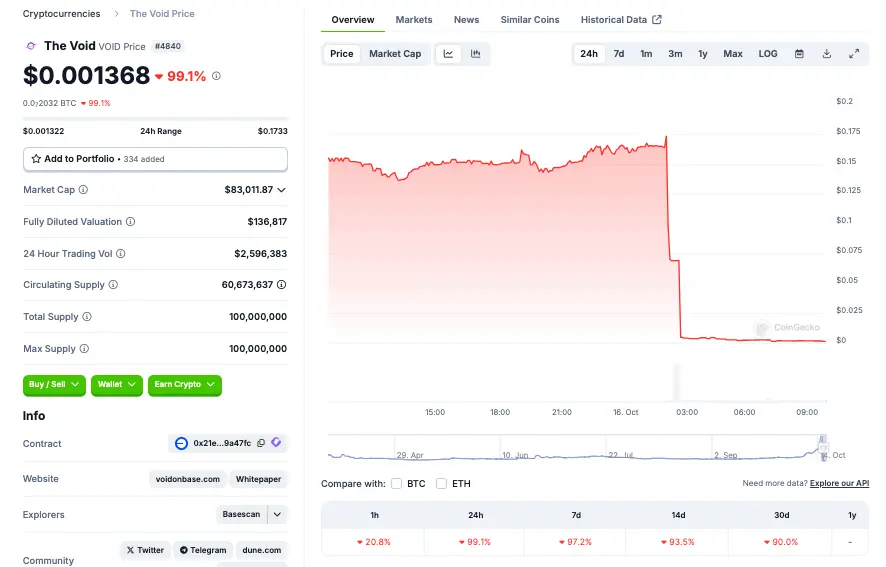
Task: Open the calendar date range picker
Action: coord(799,54)
